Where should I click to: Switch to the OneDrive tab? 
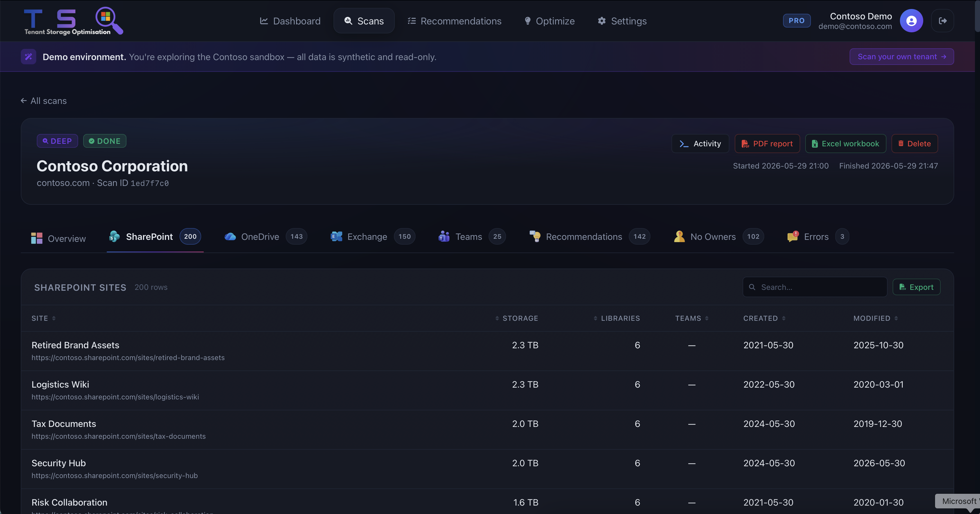pyautogui.click(x=266, y=236)
